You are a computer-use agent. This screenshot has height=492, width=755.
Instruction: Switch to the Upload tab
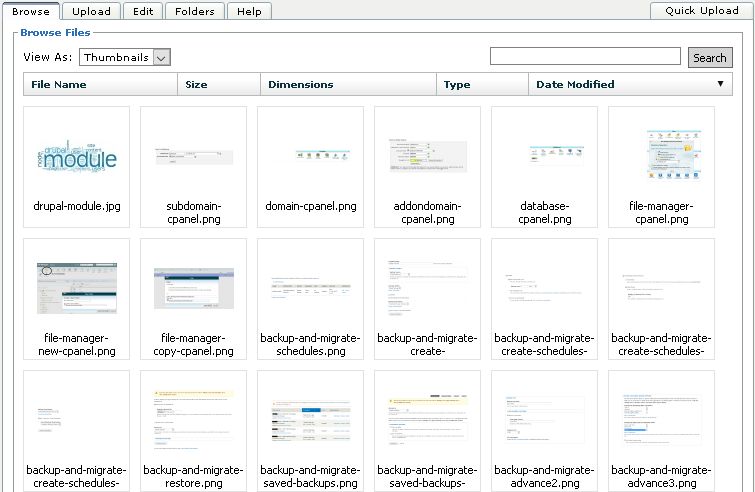click(x=92, y=11)
